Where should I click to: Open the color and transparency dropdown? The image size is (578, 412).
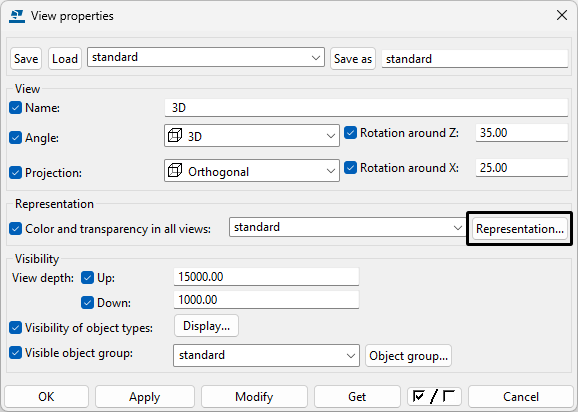coord(347,227)
